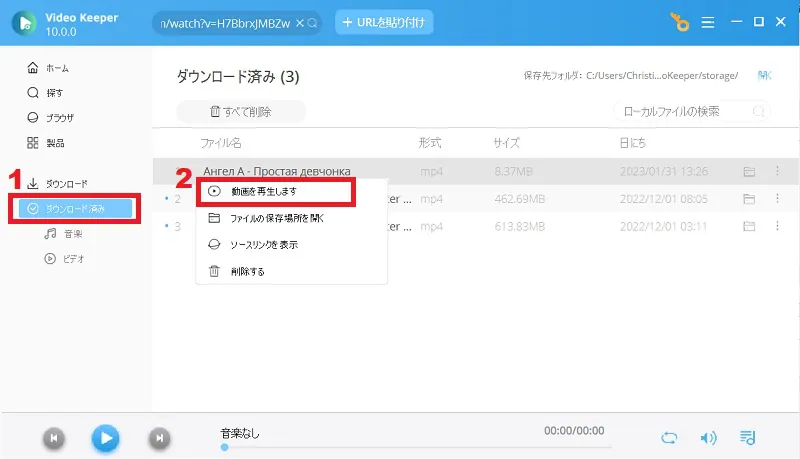Viewport: 800px width, 459px height.
Task: Click the magnifier icon in URL bar
Action: 313,22
